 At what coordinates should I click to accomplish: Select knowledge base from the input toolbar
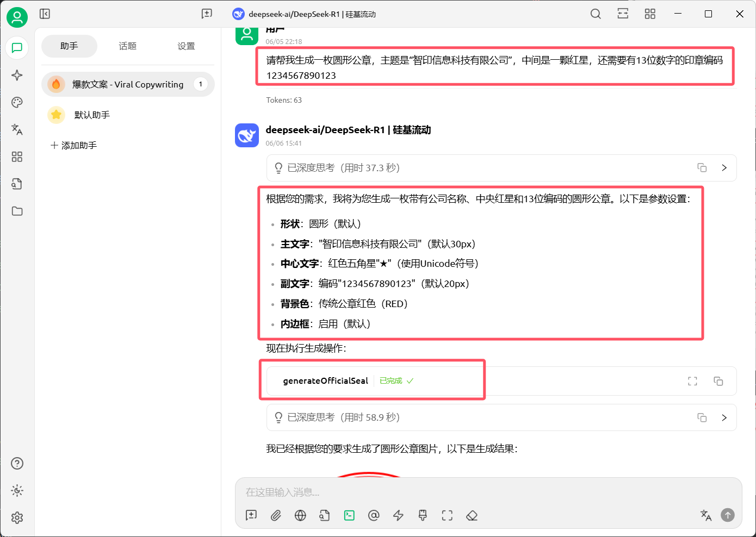click(325, 515)
